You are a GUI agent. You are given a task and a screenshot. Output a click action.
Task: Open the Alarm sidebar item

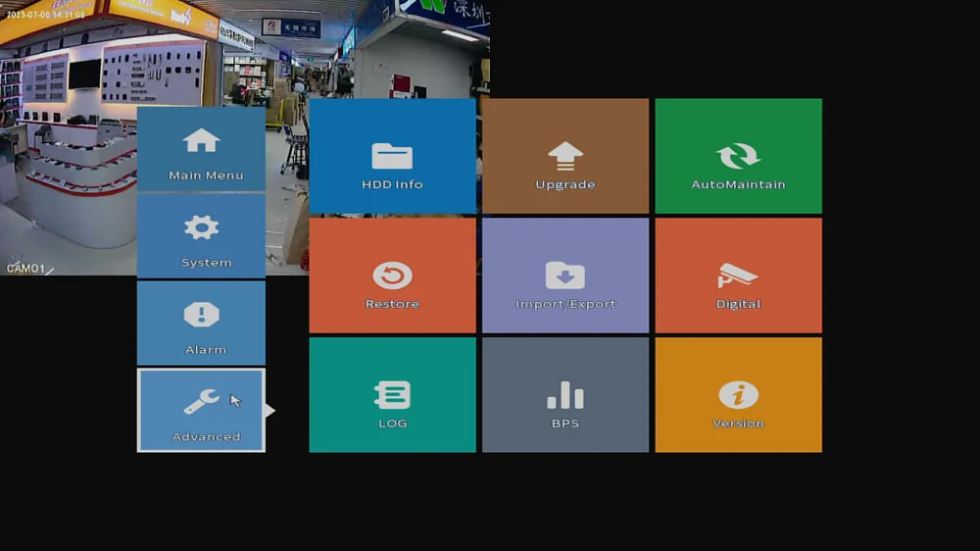click(x=201, y=323)
